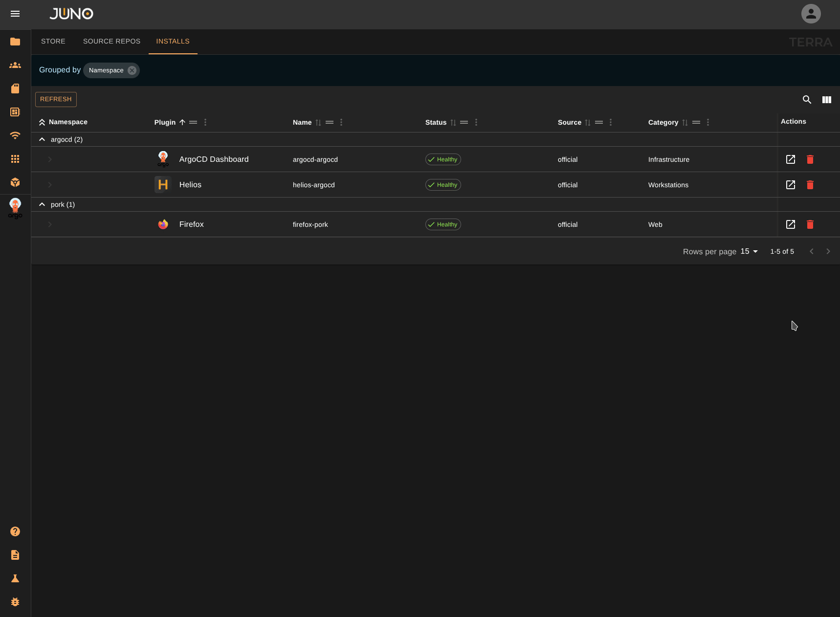Remove the Namespace grouping chip
840x617 pixels.
click(132, 70)
